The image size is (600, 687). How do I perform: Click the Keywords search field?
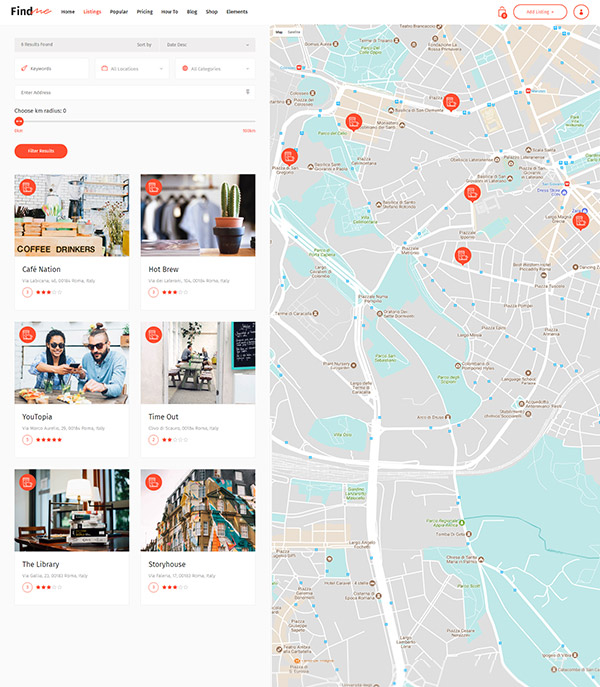coord(52,68)
